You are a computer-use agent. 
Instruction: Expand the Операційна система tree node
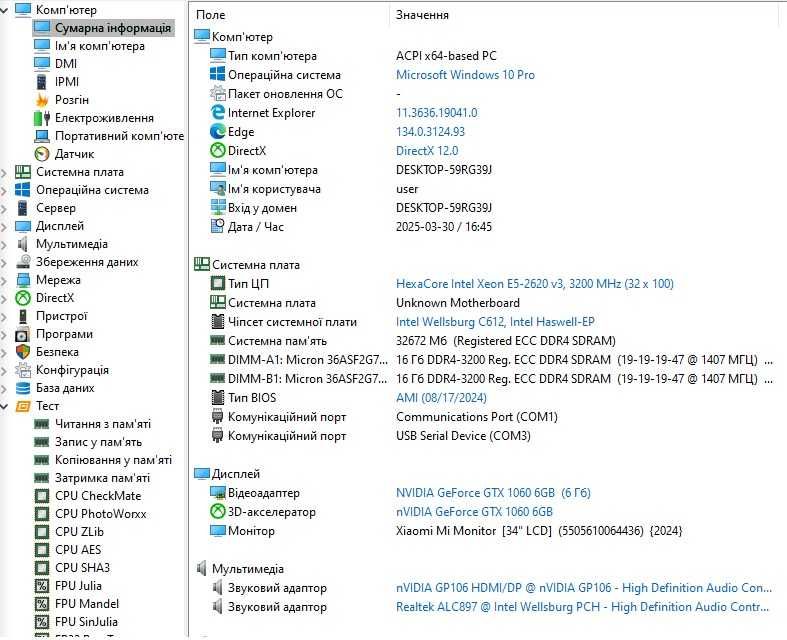[4, 190]
